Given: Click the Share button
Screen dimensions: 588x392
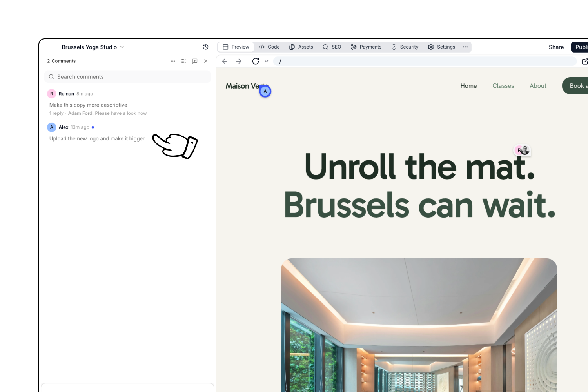Looking at the screenshot, I should pyautogui.click(x=556, y=47).
